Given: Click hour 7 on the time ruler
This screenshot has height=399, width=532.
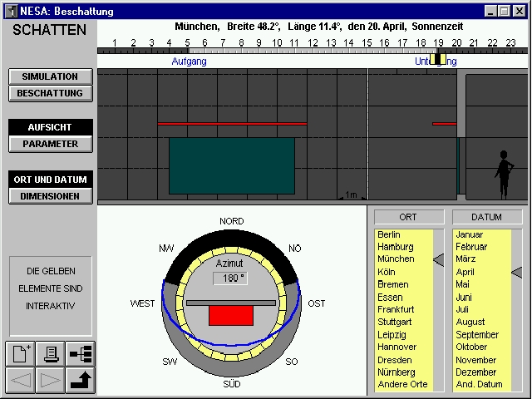Looking at the screenshot, I should [x=223, y=43].
